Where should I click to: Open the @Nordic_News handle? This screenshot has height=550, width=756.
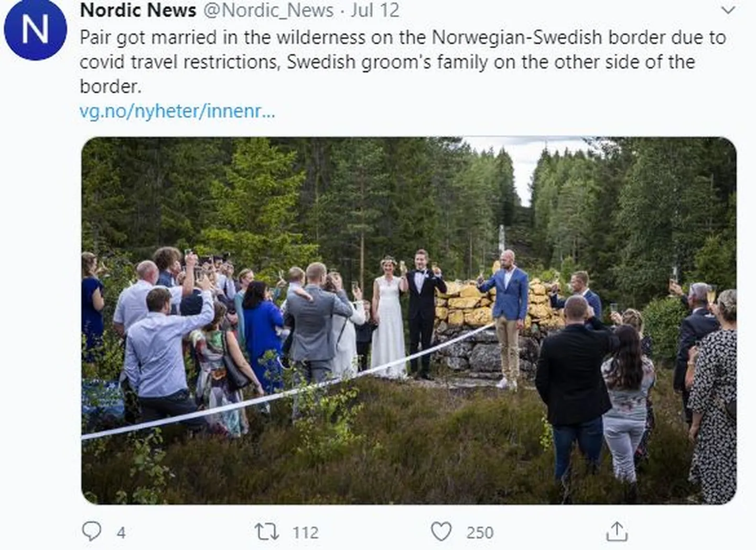(268, 10)
